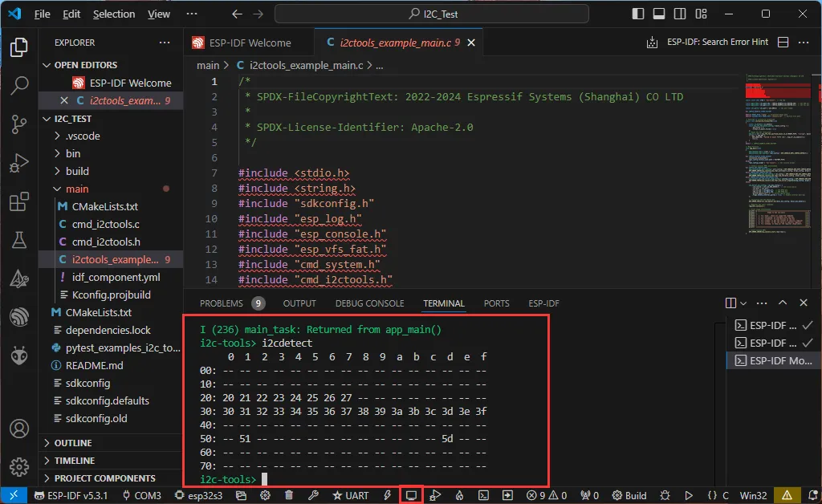Open SDK Configuration editor gear icon
The image size is (822, 504).
(265, 495)
